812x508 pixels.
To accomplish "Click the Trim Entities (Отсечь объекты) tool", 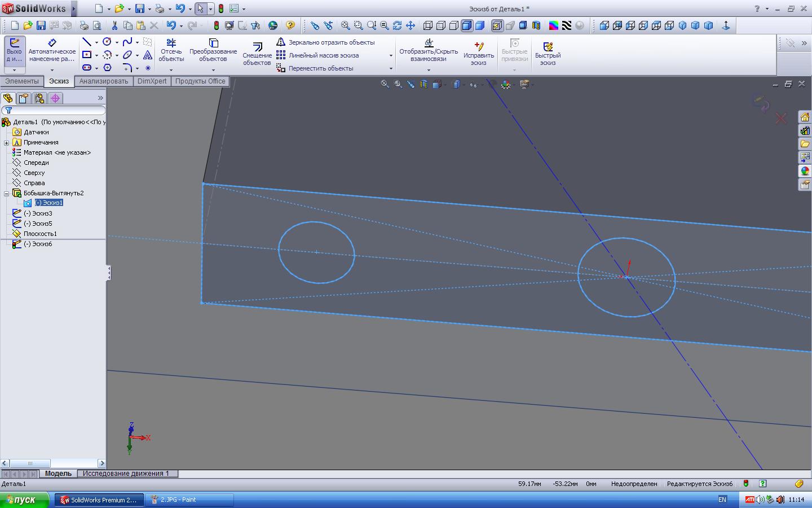I will tap(171, 51).
